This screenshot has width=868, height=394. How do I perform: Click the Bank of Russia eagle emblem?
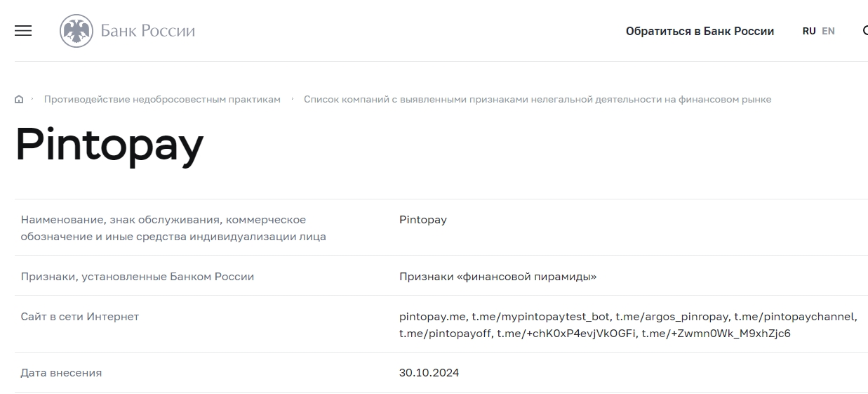76,31
